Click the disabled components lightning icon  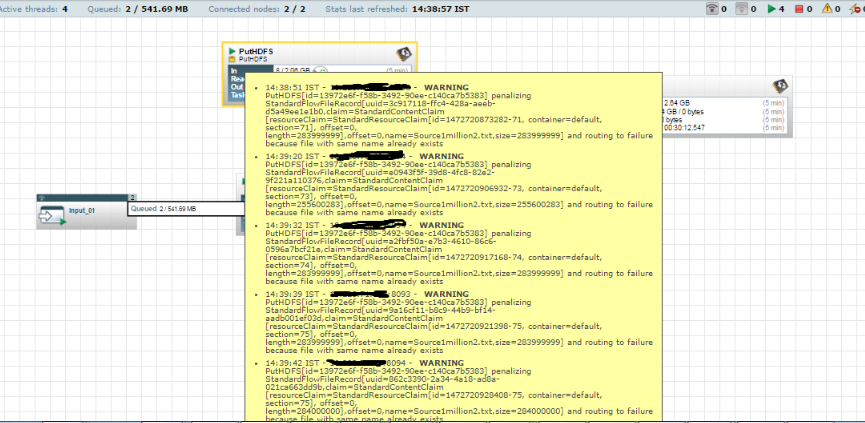click(857, 9)
